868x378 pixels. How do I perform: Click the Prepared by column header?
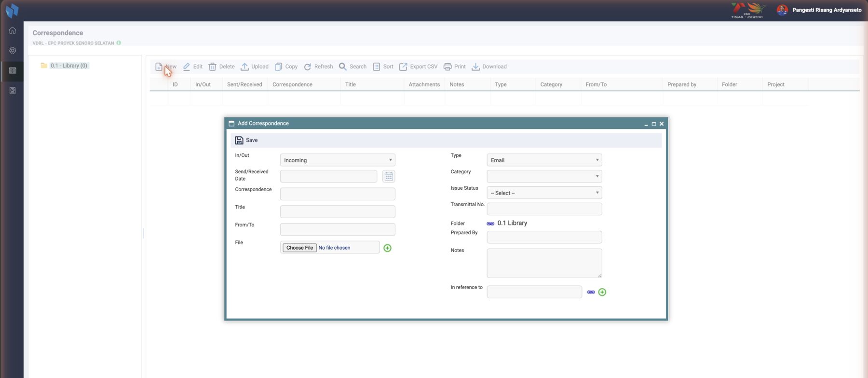tap(682, 84)
